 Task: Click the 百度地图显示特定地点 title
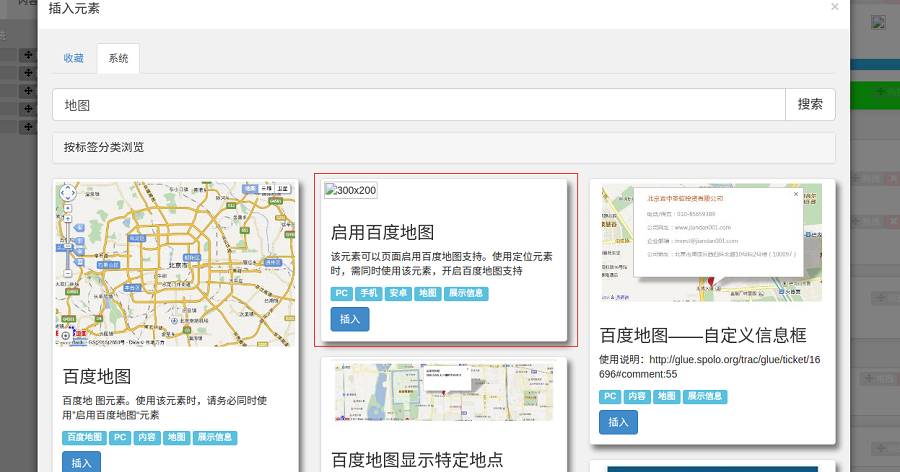pos(417,459)
